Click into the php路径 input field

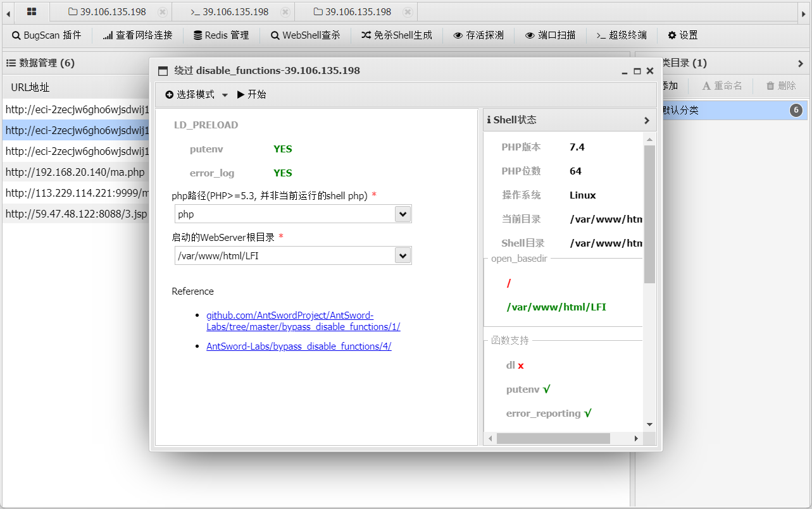point(285,214)
